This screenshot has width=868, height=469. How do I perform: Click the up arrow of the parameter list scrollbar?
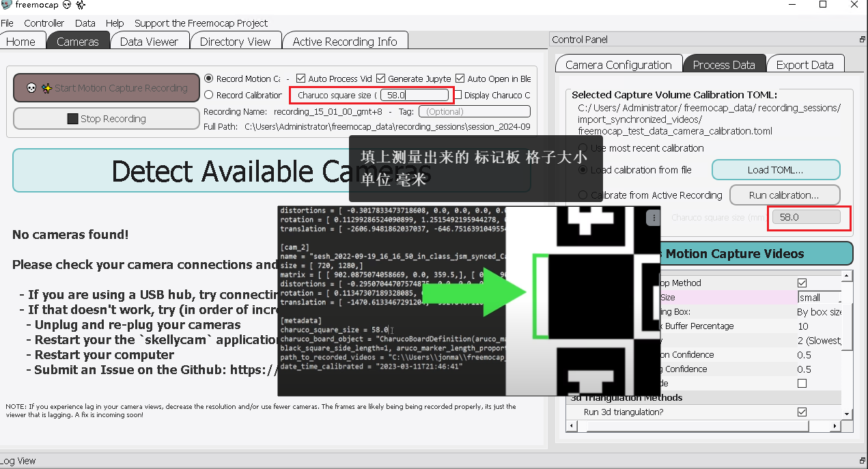[x=848, y=276]
